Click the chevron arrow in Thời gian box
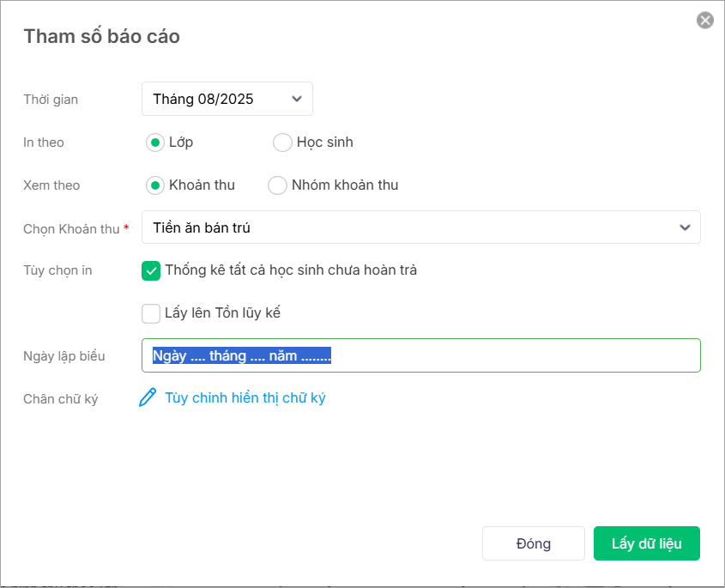The height and width of the screenshot is (588, 725). pos(297,99)
